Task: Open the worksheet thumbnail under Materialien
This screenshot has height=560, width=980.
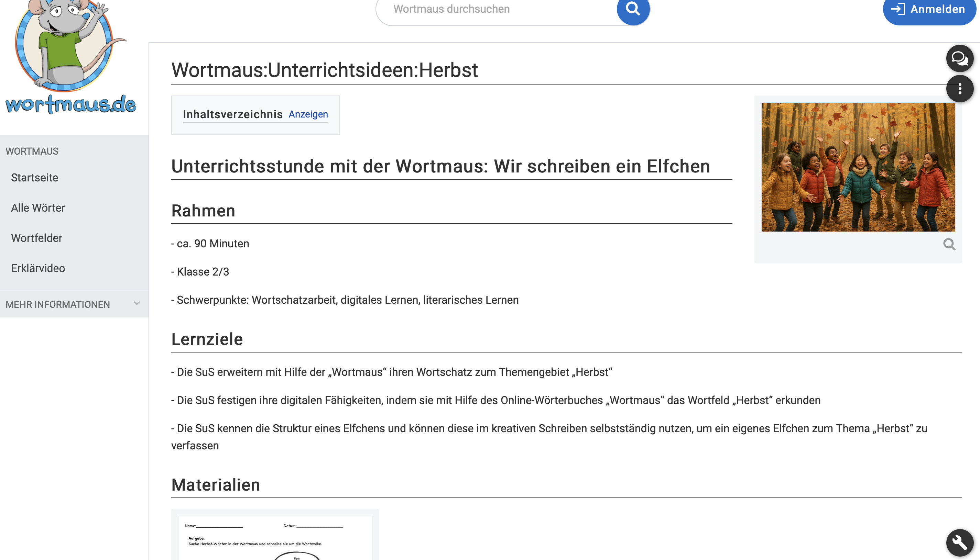Action: 274,538
